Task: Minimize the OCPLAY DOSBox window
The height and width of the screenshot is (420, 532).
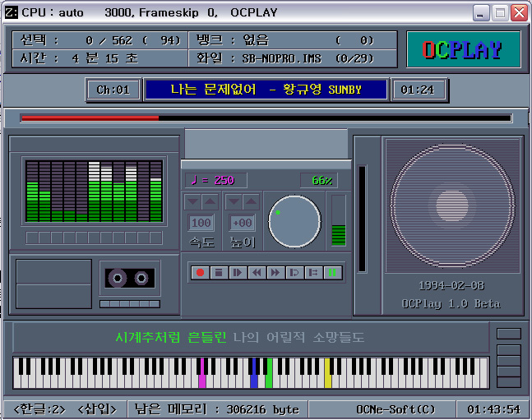Action: (x=481, y=13)
